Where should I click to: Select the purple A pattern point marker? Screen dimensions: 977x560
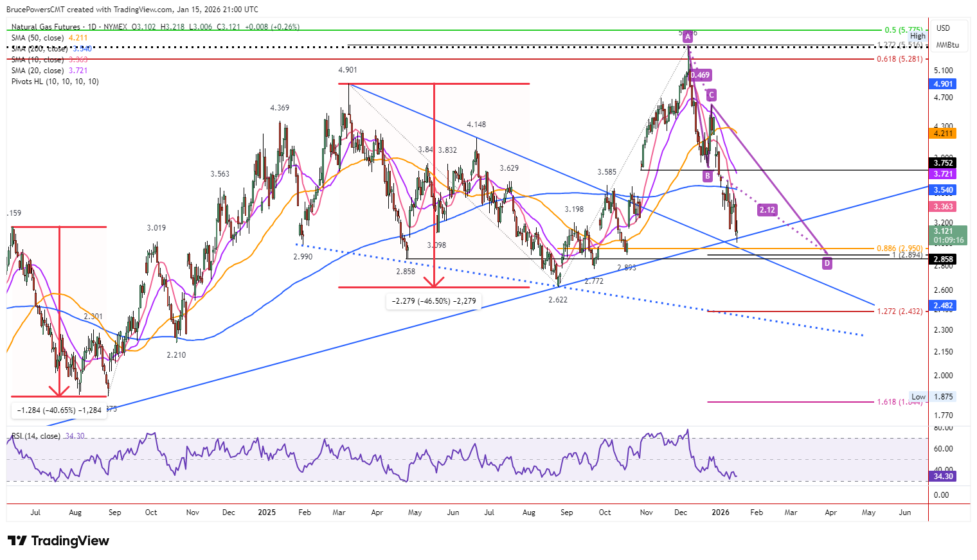688,37
